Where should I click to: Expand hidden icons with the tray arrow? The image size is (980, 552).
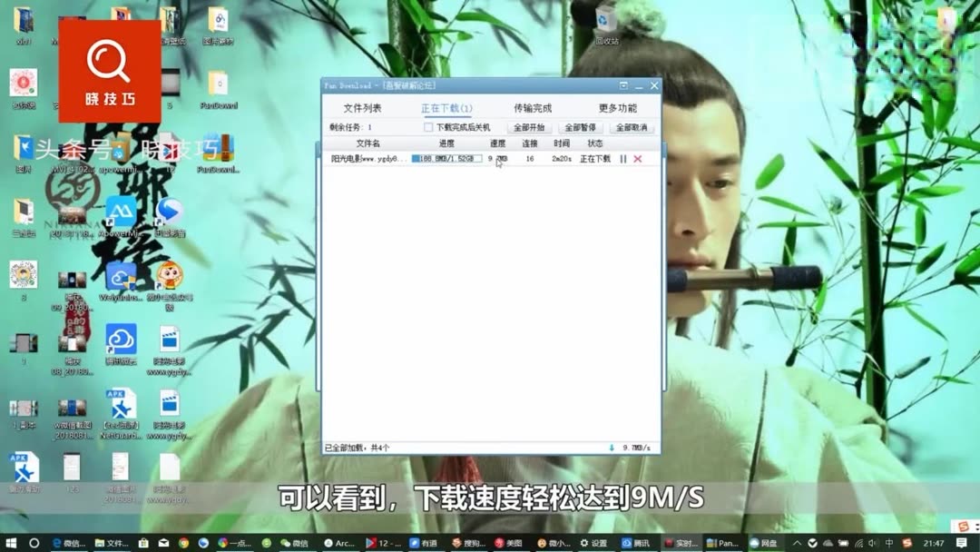tap(795, 543)
